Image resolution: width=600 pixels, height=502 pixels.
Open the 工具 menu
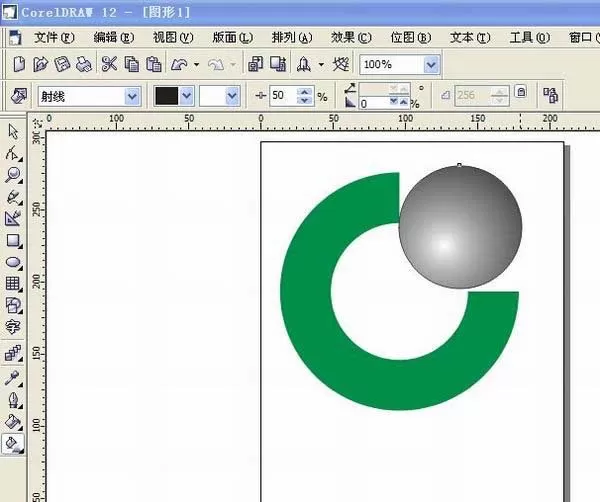tap(530, 37)
